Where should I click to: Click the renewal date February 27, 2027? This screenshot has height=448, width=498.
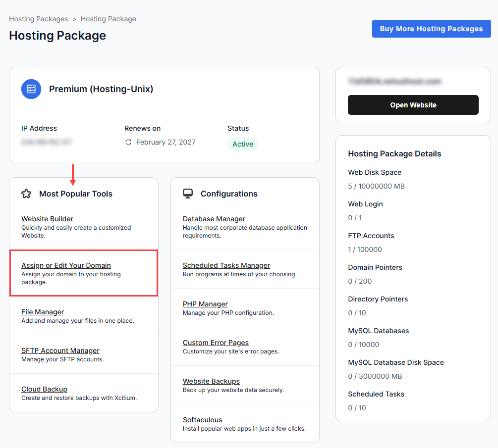click(166, 142)
